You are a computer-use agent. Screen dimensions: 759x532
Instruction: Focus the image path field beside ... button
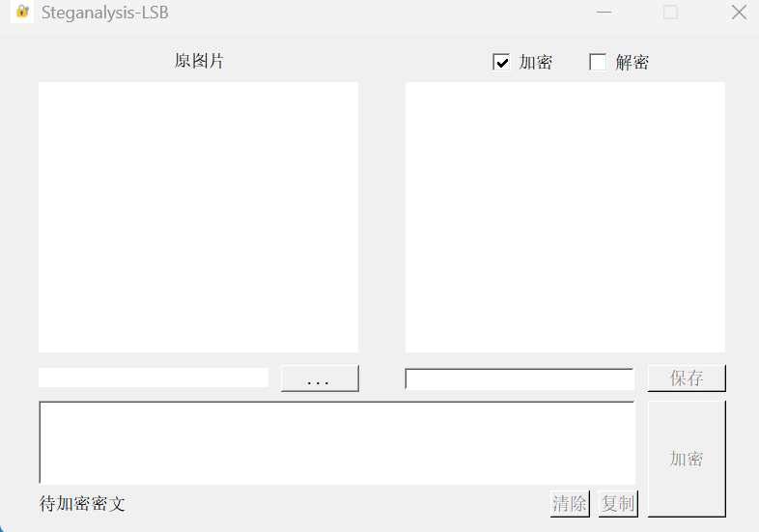(154, 378)
